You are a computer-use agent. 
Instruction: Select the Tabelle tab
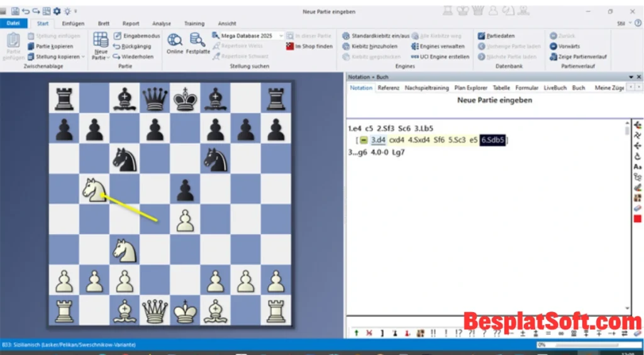tap(501, 88)
